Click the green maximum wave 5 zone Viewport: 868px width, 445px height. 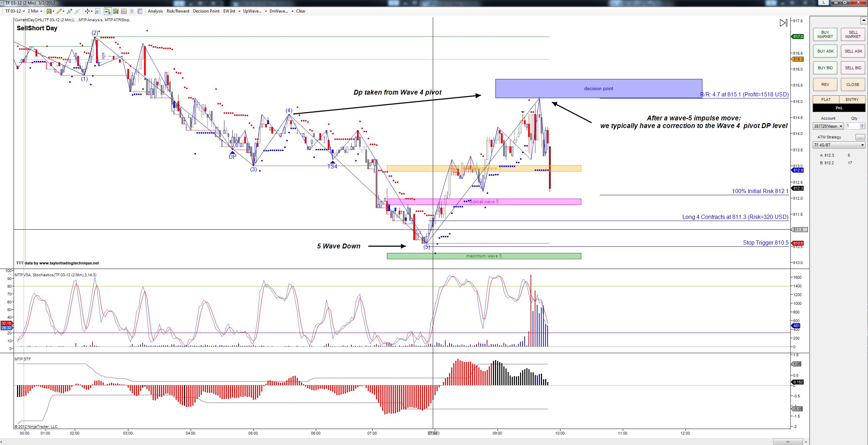(x=484, y=256)
